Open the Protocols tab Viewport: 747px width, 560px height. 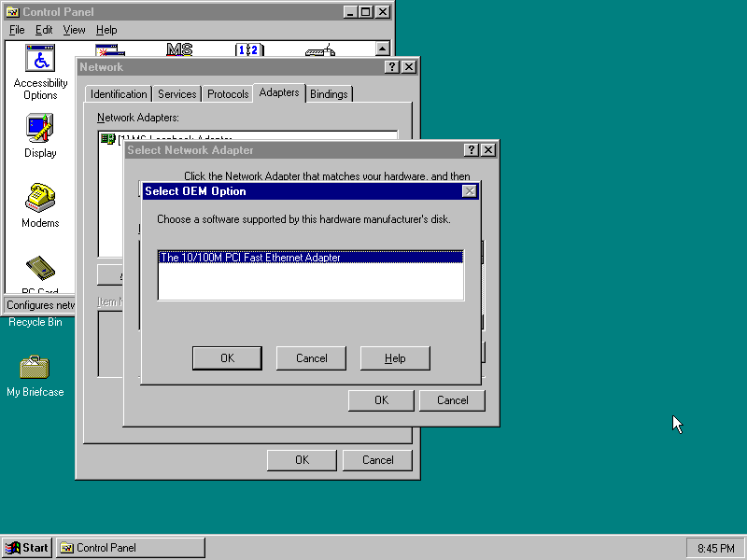(228, 94)
